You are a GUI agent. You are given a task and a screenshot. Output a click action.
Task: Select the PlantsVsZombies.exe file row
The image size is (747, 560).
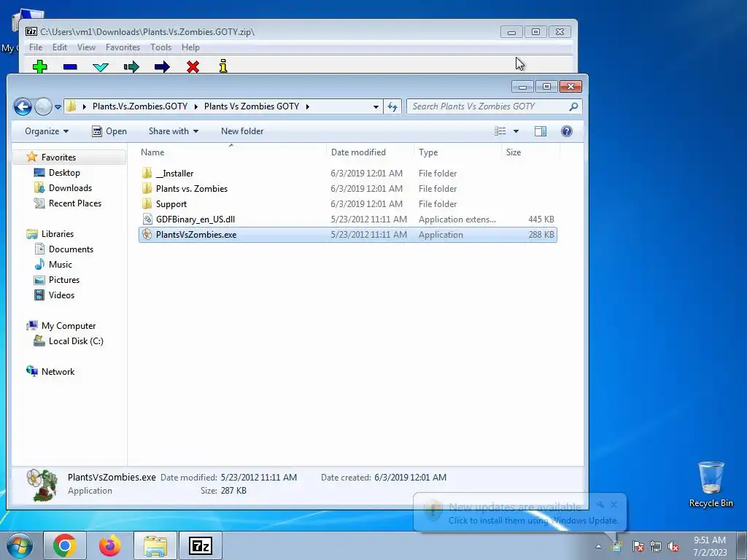(348, 234)
